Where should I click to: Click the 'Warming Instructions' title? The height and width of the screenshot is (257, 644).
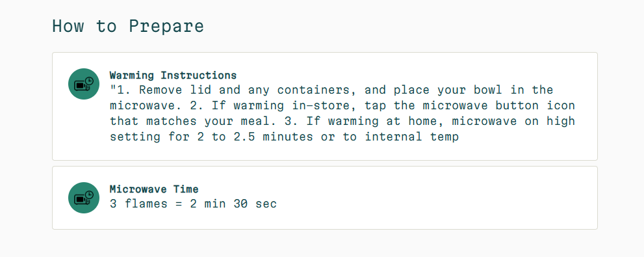(x=173, y=75)
